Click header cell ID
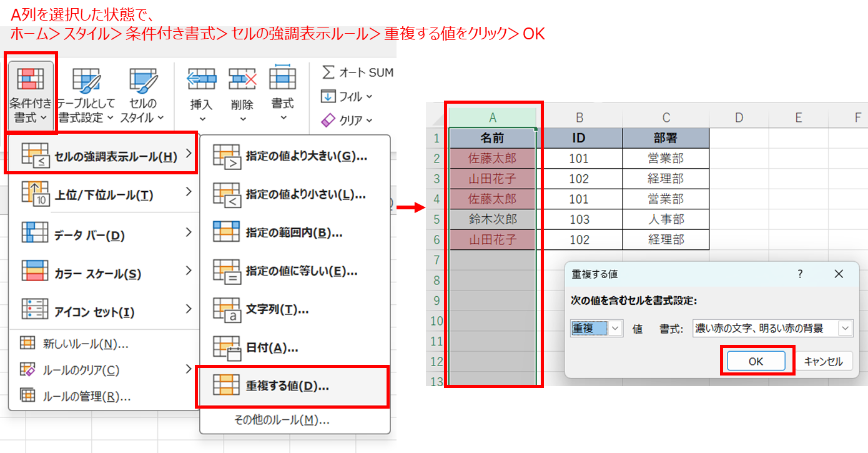Viewport: 868px width, 453px height. click(579, 138)
